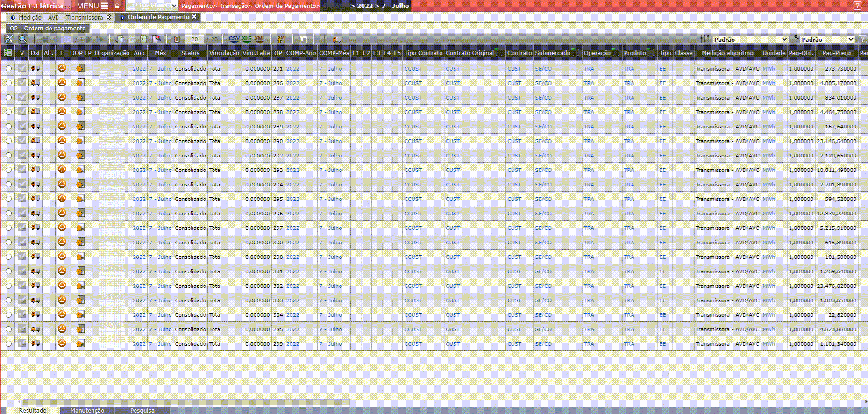This screenshot has width=868, height=414.
Task: Click the records-per-page field showing 20
Action: 194,39
